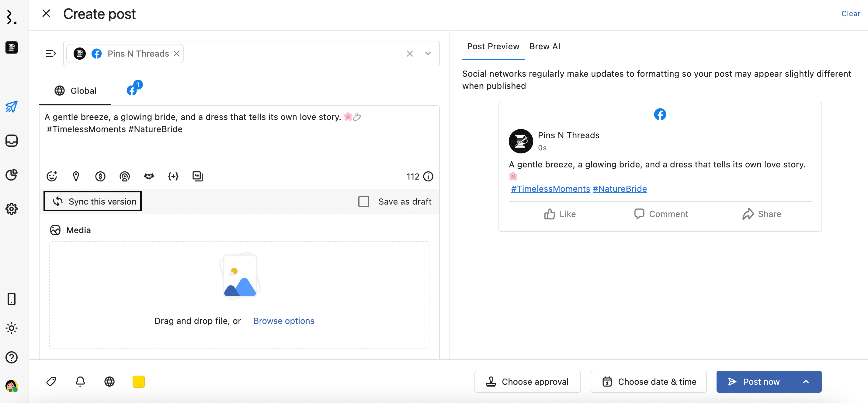Click the dollar boost icon

click(100, 176)
